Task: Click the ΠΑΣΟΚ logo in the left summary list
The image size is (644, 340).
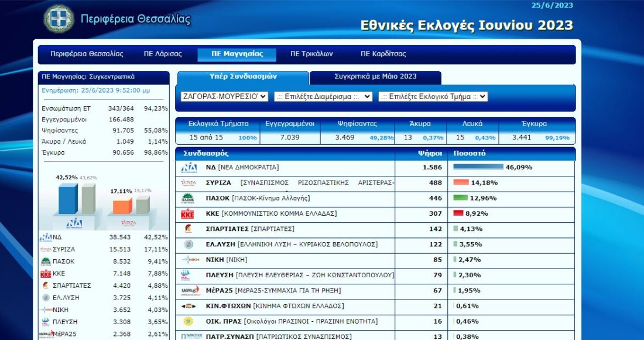Action: (x=46, y=261)
